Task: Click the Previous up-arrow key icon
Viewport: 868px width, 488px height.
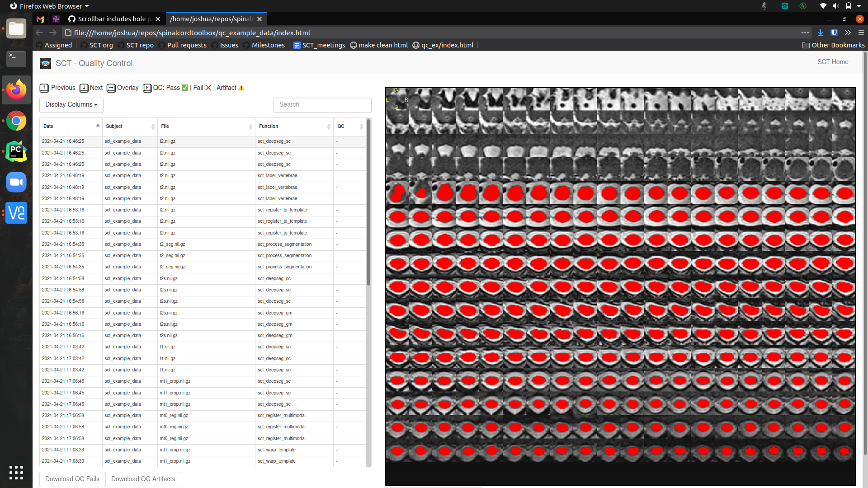Action: pos(44,88)
